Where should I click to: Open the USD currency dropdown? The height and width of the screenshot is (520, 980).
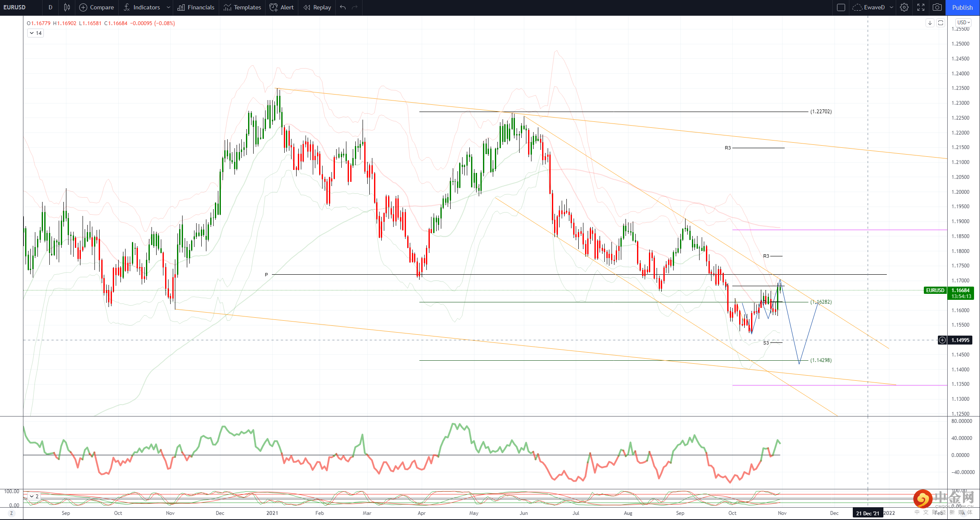coord(963,23)
